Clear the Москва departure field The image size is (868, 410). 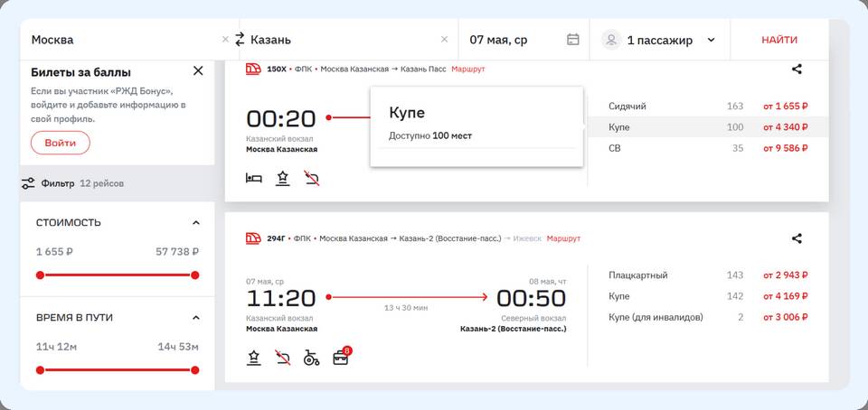225,40
